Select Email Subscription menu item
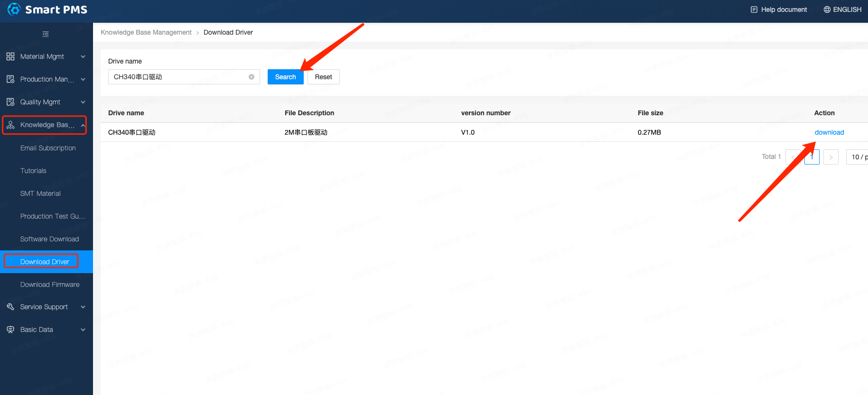This screenshot has width=868, height=395. click(x=48, y=148)
